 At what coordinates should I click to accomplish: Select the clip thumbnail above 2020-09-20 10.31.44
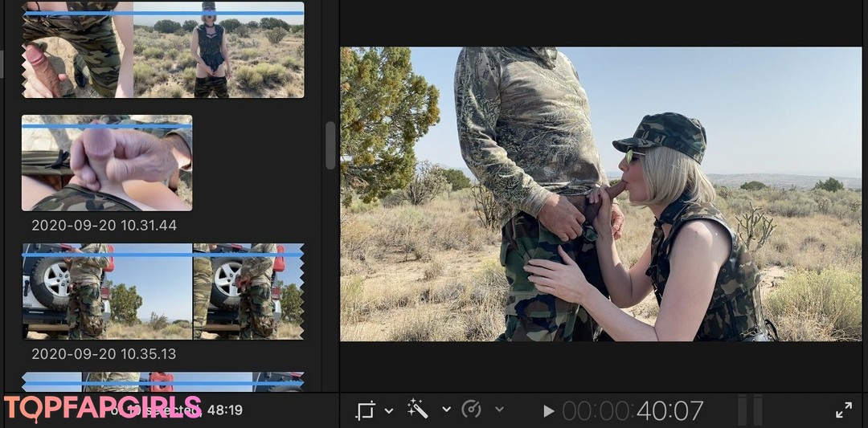[x=107, y=163]
